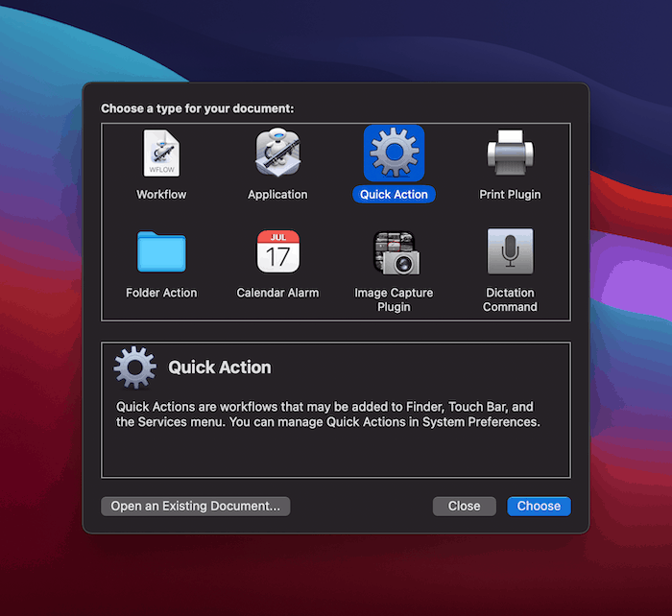Select the Image Capture Plugin camera icon
This screenshot has height=616, width=672.
(x=396, y=252)
